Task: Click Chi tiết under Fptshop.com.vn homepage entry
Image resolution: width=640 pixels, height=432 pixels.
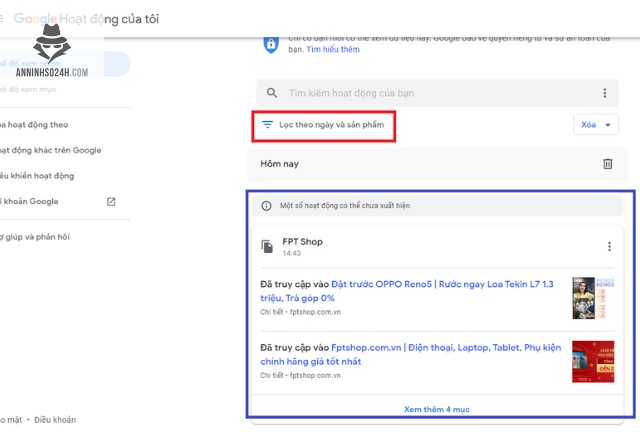Action: coord(271,375)
